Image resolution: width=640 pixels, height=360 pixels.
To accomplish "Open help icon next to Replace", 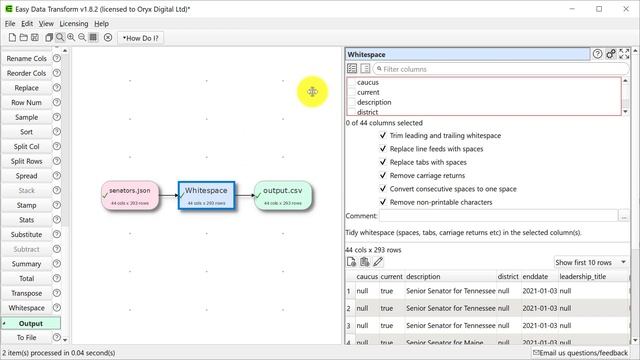I will (57, 88).
